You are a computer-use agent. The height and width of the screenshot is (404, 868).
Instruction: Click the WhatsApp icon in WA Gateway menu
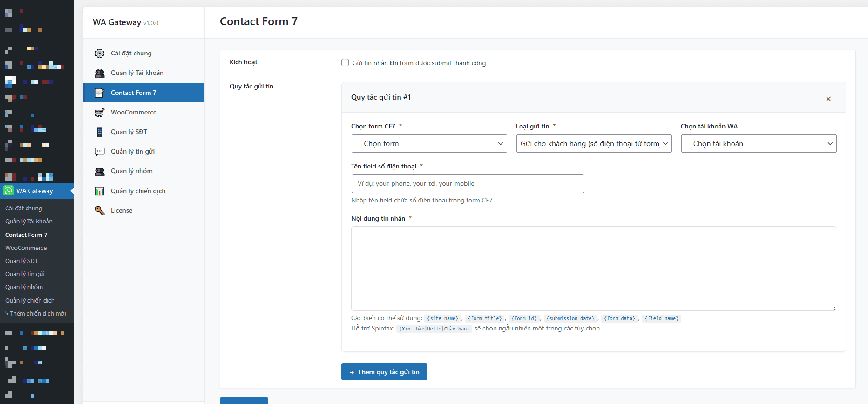(x=8, y=191)
